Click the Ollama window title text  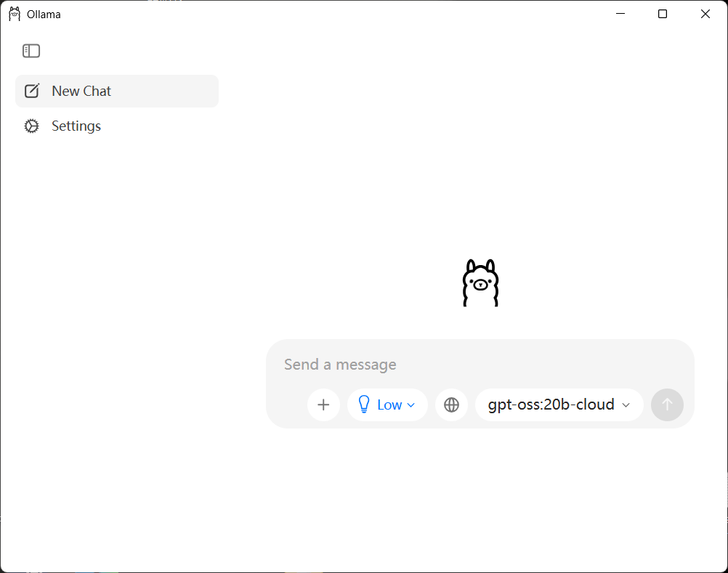click(x=44, y=14)
